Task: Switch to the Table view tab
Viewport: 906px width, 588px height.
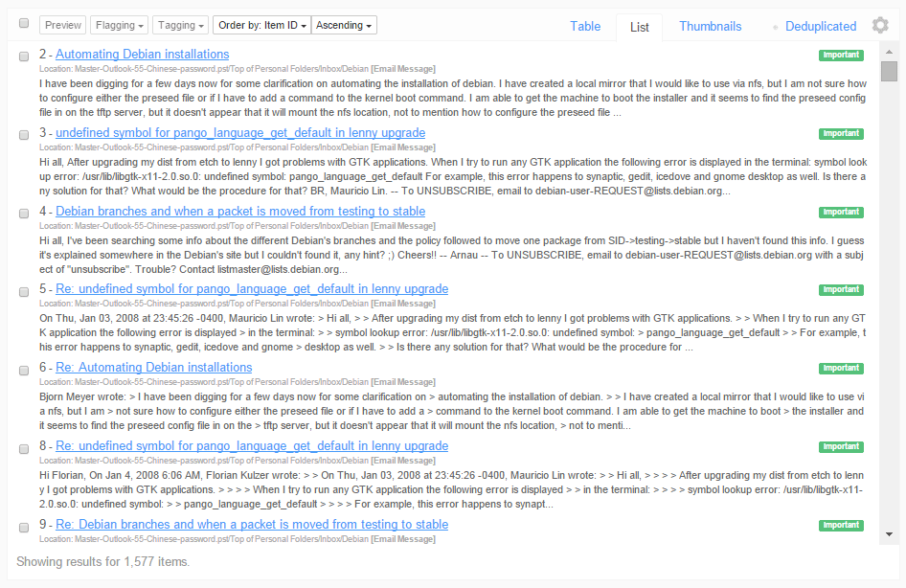Action: [585, 26]
